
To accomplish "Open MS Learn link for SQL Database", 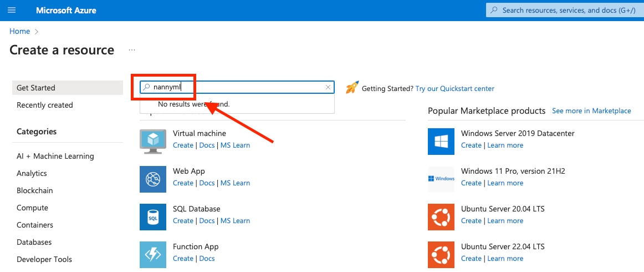I will [235, 221].
